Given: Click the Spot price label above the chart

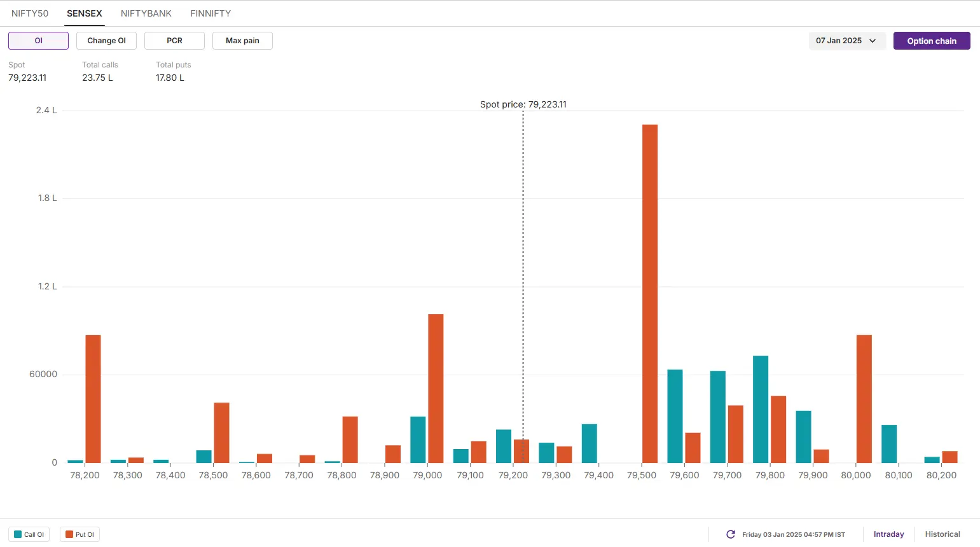Looking at the screenshot, I should pos(523,104).
